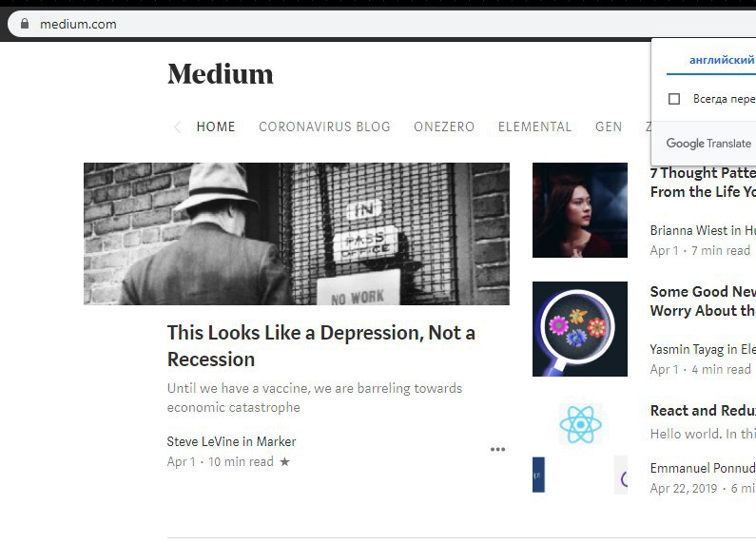Open This Looks Like a Depression headline

click(321, 346)
